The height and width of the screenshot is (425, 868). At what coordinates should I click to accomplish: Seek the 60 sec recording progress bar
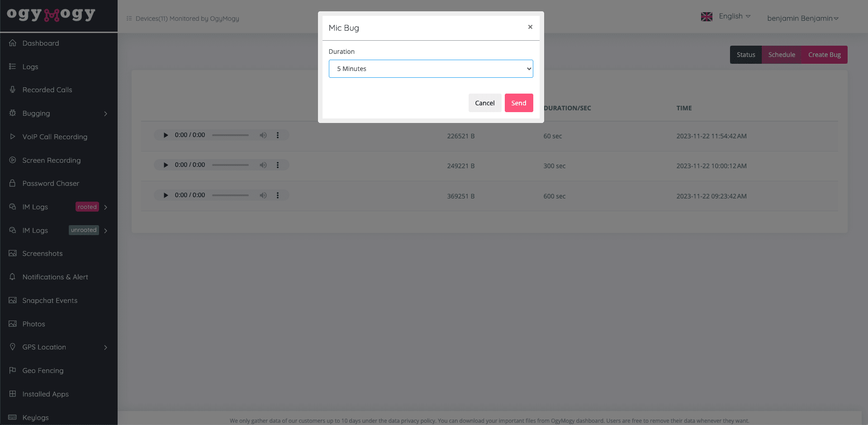(x=230, y=135)
